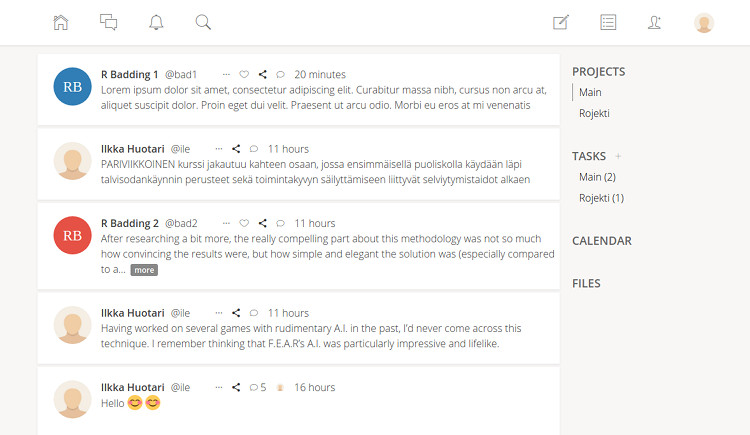Open more options on R Badding 1 post
This screenshot has width=750, height=435.
pyautogui.click(x=226, y=74)
